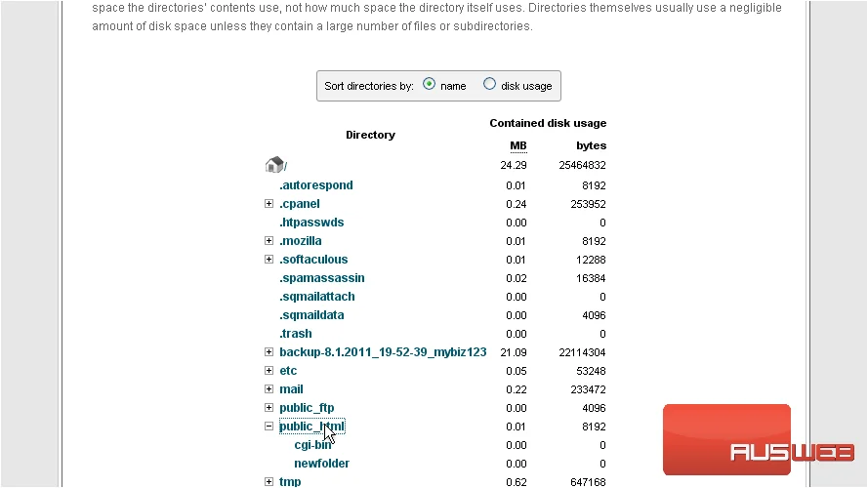Select sort by disk usage radio button
868x488 pixels.
pyautogui.click(x=489, y=84)
